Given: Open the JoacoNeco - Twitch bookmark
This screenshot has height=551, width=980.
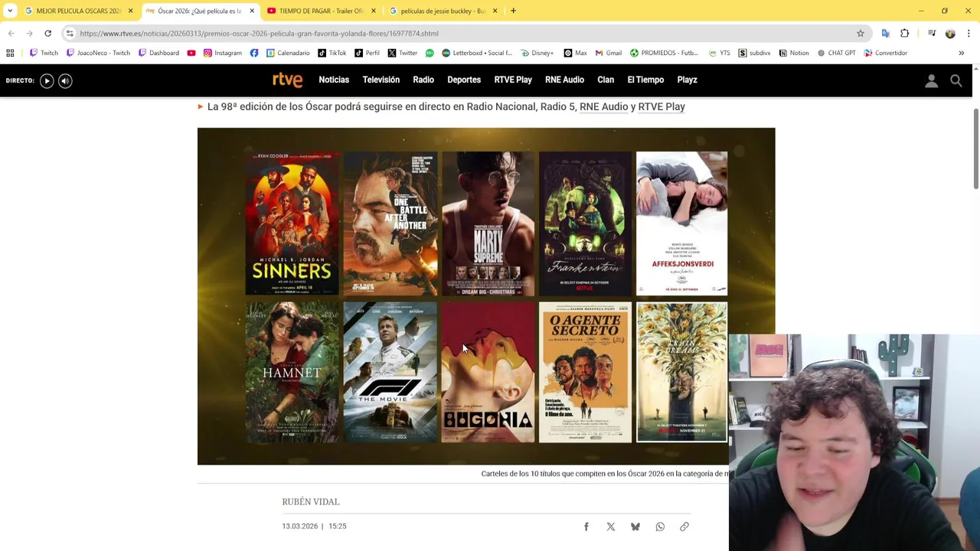Looking at the screenshot, I should [98, 53].
